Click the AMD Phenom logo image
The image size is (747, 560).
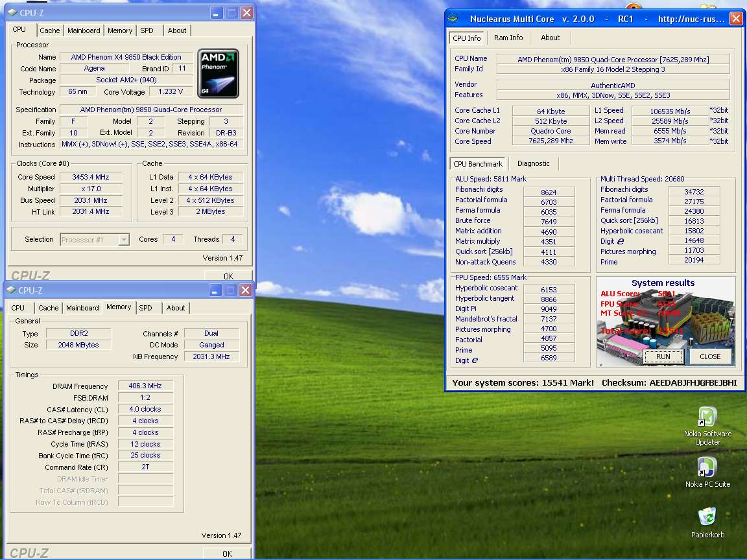[218, 73]
